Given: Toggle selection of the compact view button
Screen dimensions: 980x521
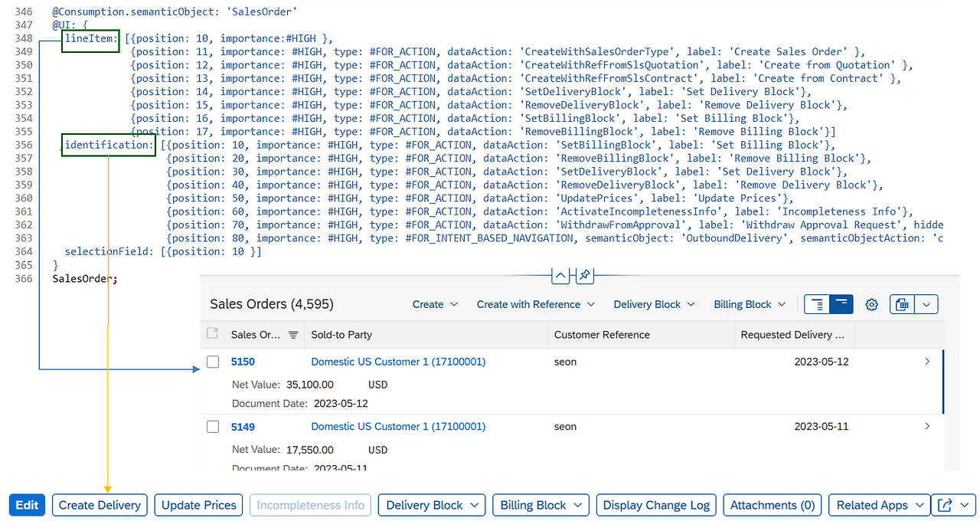Looking at the screenshot, I should tap(839, 304).
